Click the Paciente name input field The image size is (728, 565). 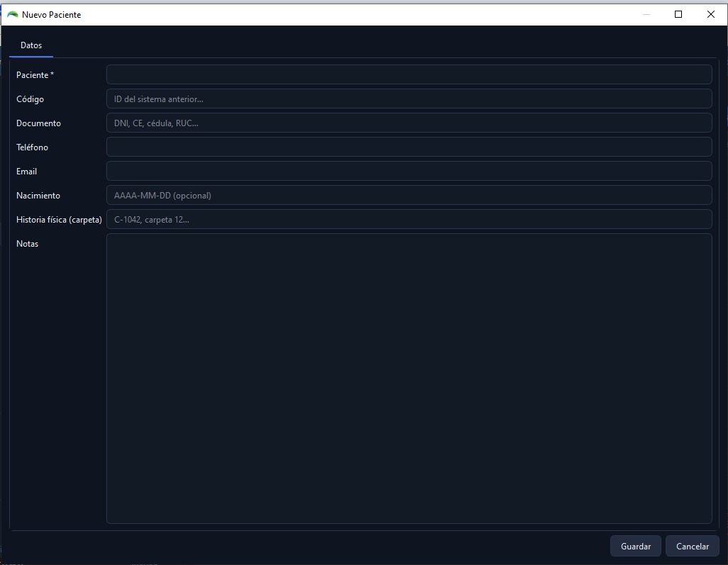pyautogui.click(x=409, y=74)
